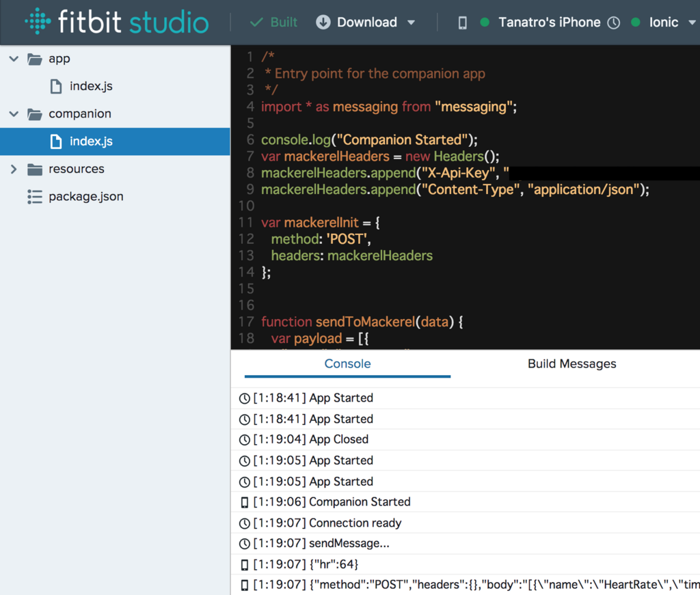Screen dimensions: 700x595
Task: Select highlighted companion index.js file
Action: click(x=115, y=141)
